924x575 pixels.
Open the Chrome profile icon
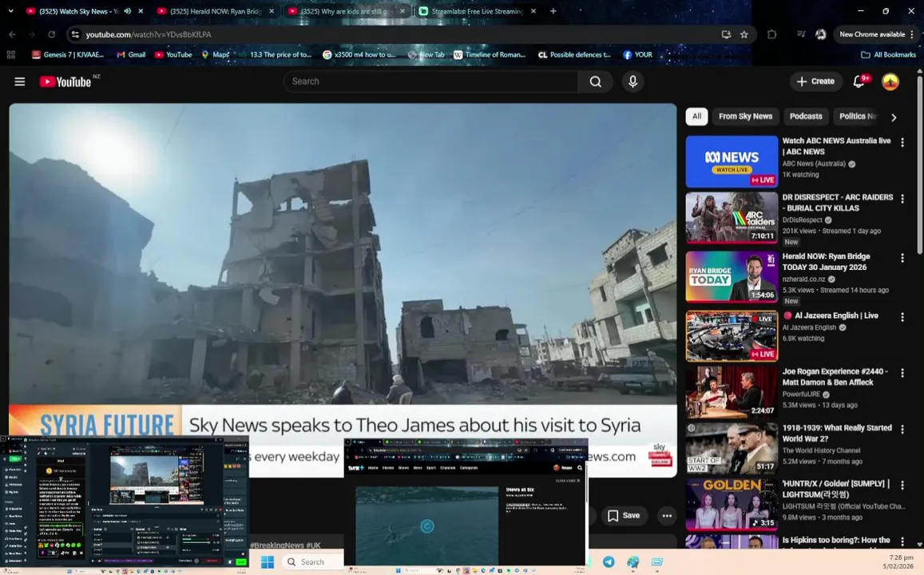[x=820, y=34]
